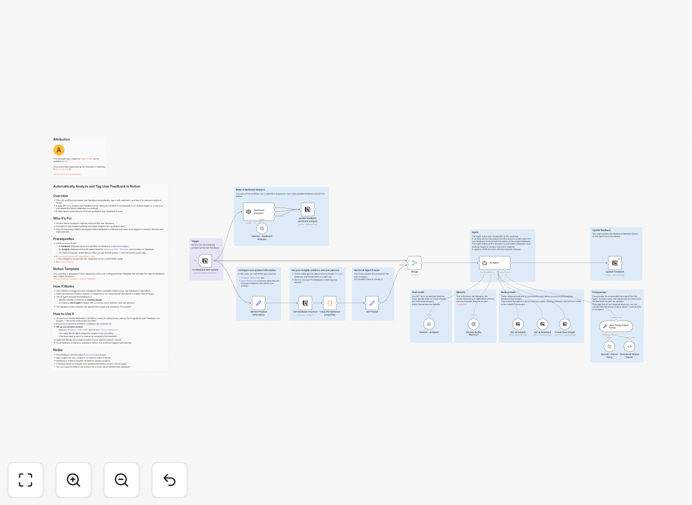Click the fit-to-view canvas button

tap(26, 480)
